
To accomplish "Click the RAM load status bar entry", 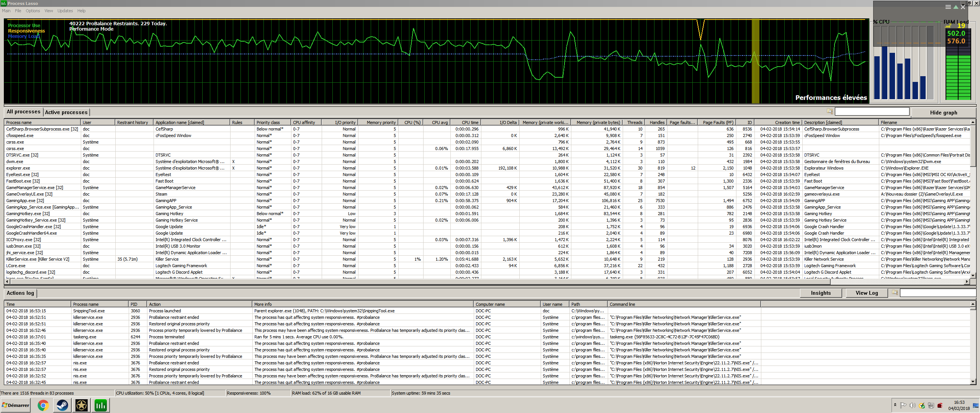I will [340, 393].
